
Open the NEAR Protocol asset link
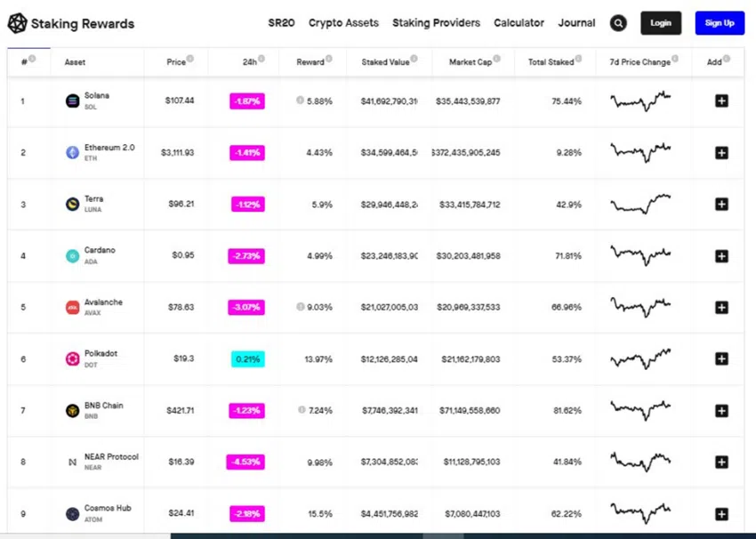coord(111,456)
